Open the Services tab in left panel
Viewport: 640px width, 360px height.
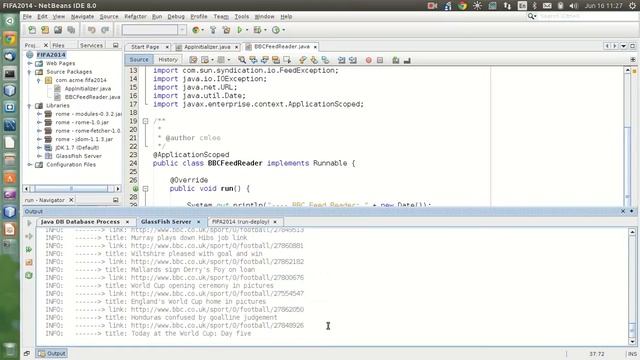pyautogui.click(x=91, y=45)
